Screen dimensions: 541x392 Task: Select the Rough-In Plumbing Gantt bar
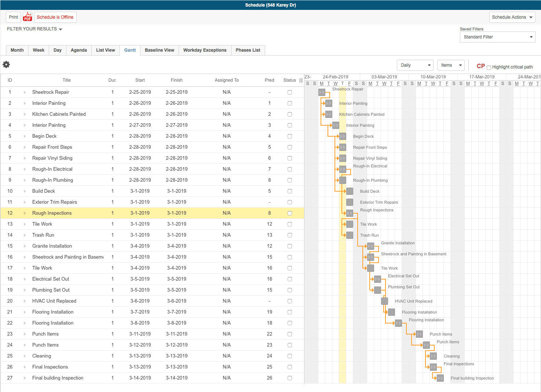coord(343,180)
